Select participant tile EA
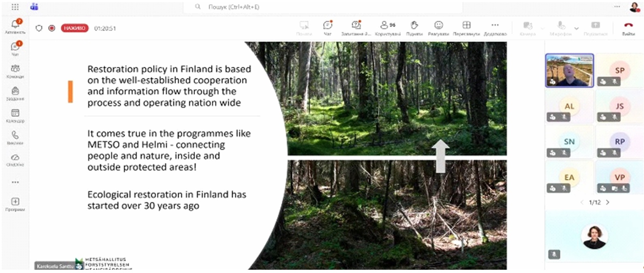The width and height of the screenshot is (644, 273). point(569,177)
